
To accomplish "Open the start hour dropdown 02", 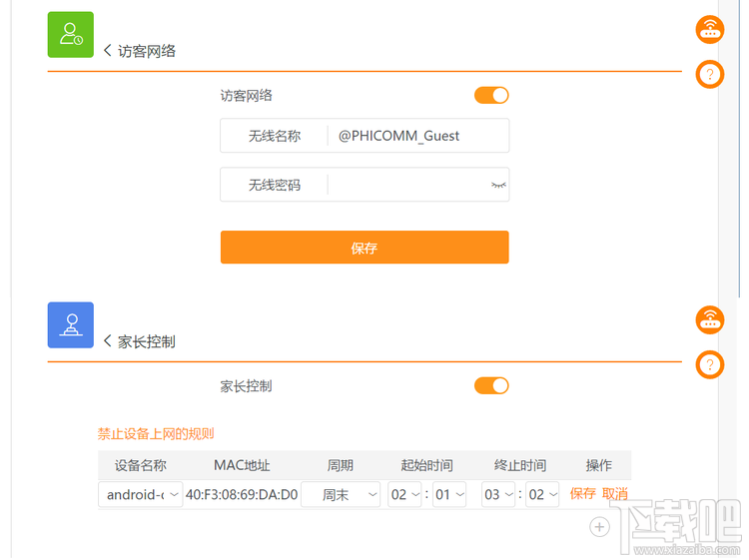I will [404, 494].
